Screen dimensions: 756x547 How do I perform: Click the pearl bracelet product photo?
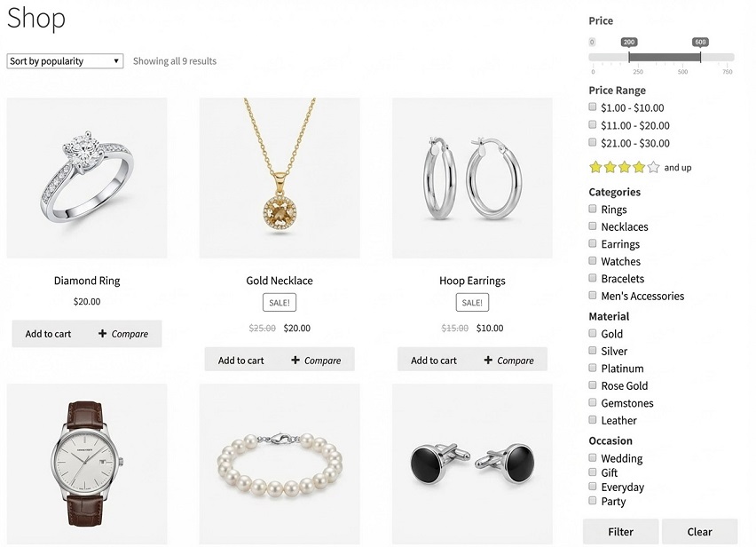click(x=279, y=462)
